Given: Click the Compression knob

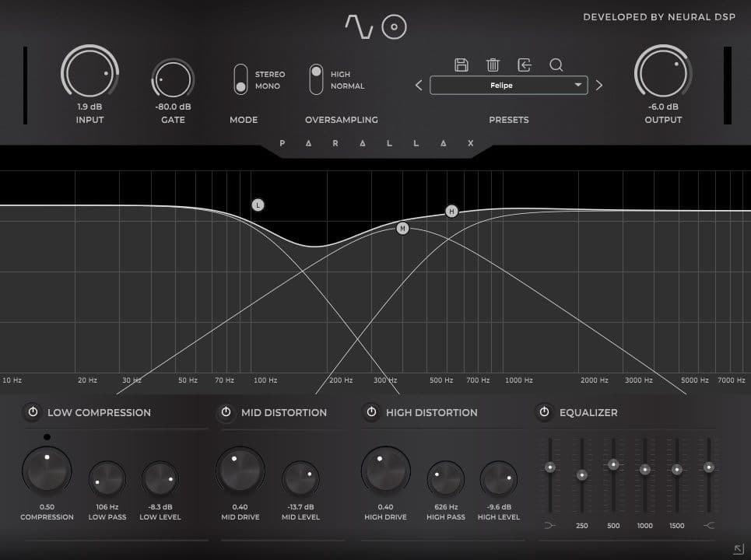Looking at the screenshot, I should [x=47, y=471].
